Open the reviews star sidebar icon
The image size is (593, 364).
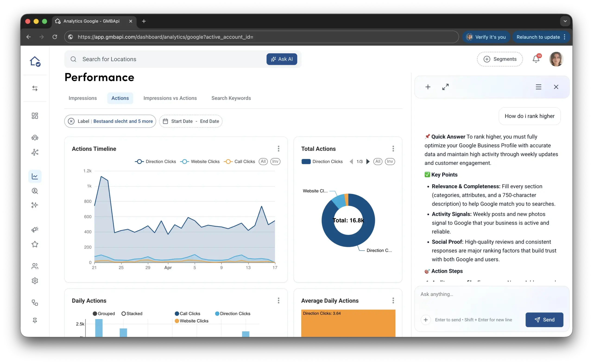(x=35, y=244)
